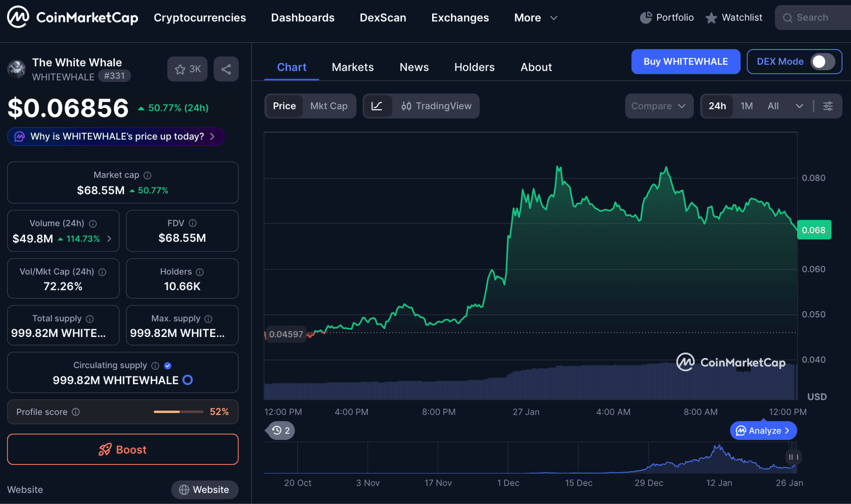The height and width of the screenshot is (504, 851).
Task: Click the Portfolio pie icon
Action: click(x=645, y=17)
